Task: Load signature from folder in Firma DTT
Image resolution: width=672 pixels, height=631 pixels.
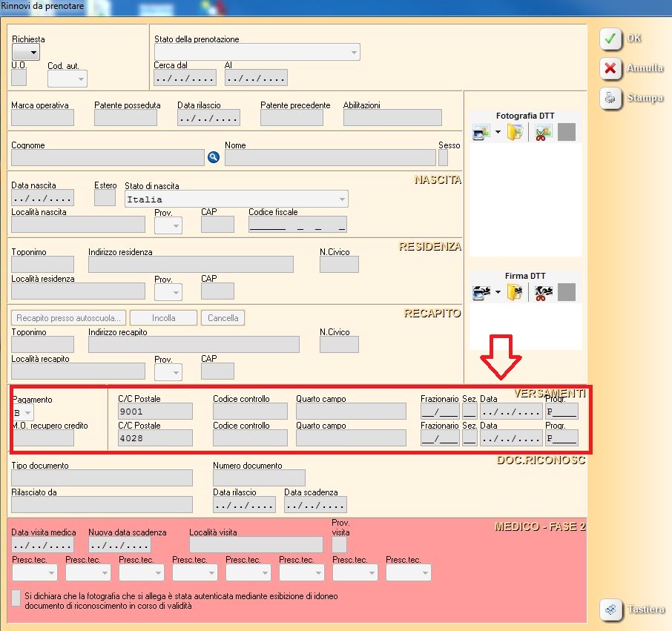Action: (515, 292)
